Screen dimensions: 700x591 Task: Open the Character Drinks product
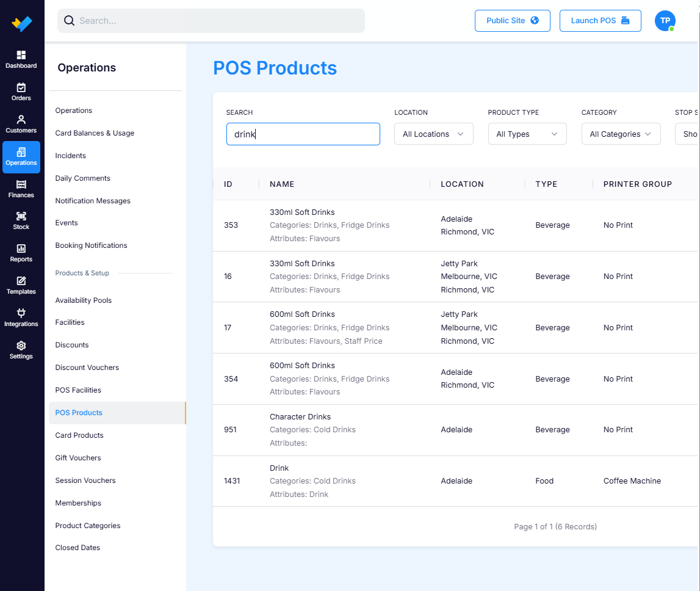point(300,417)
